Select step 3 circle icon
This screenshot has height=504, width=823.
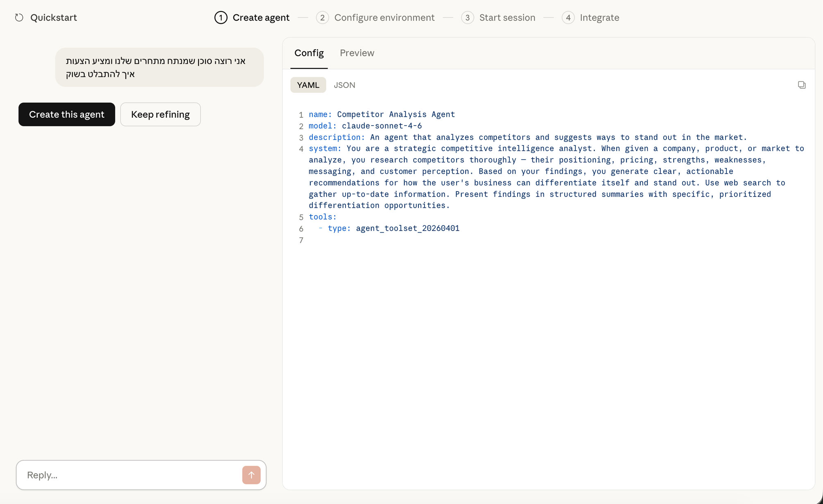tap(467, 18)
